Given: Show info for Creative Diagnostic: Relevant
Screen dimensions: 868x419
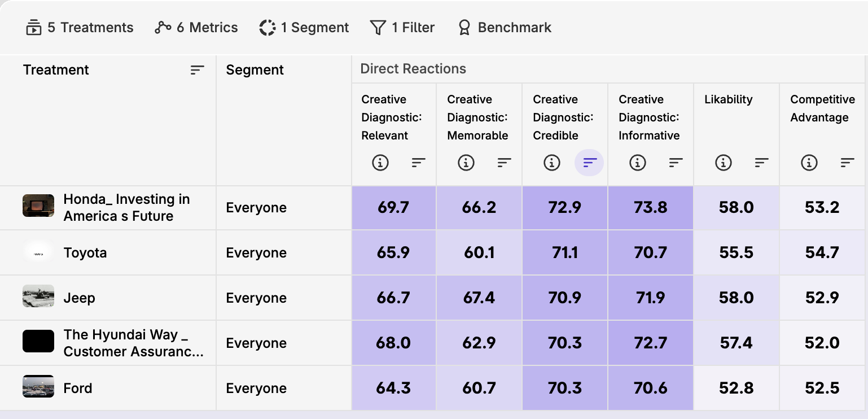Looking at the screenshot, I should coord(380,163).
